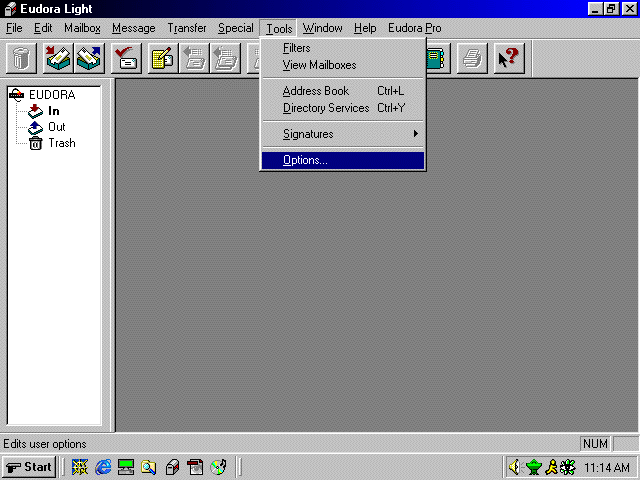Click the Eudora mailbox quick launch icon
The image size is (640, 480).
point(172,467)
